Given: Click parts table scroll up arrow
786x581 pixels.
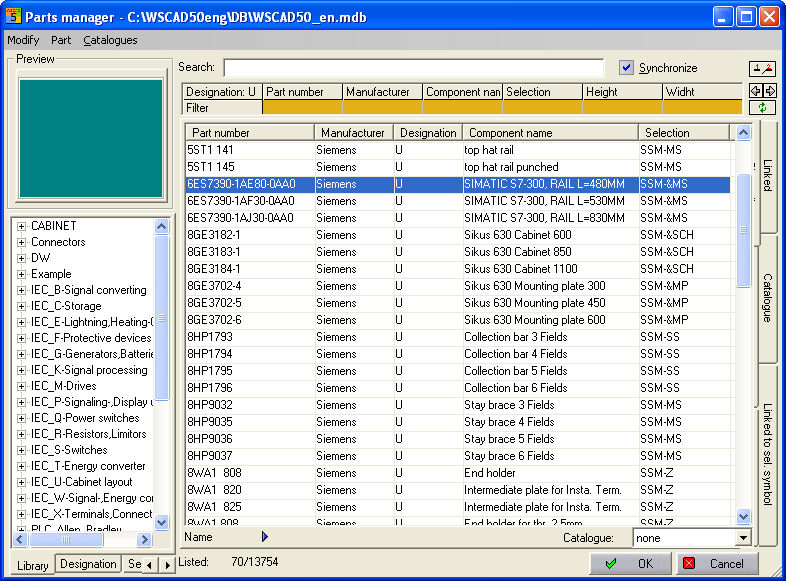Looking at the screenshot, I should click(x=743, y=133).
